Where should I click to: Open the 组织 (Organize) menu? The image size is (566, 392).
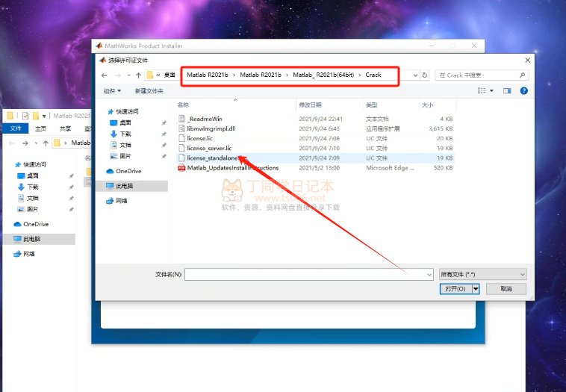(x=112, y=91)
